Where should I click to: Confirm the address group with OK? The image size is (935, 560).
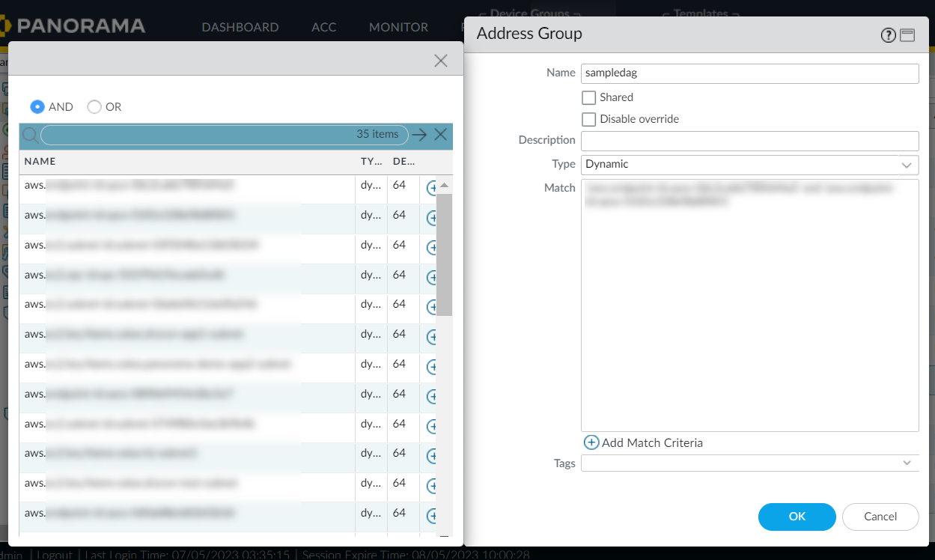point(797,517)
